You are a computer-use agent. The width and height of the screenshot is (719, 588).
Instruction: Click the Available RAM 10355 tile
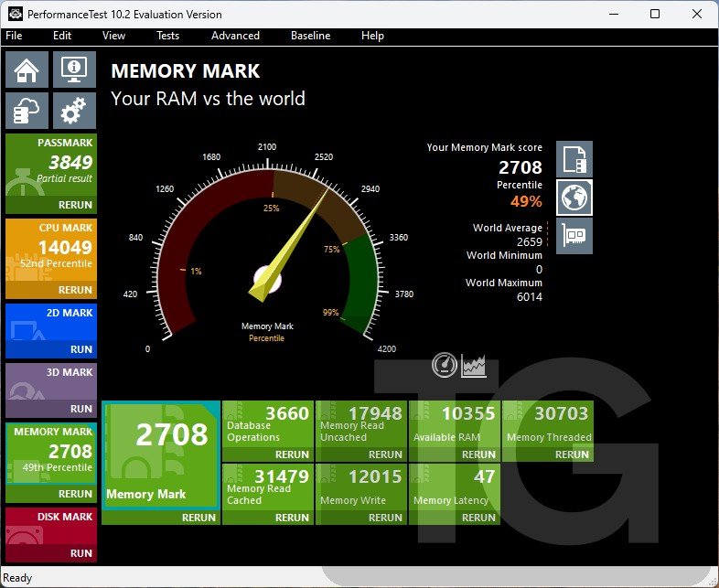pyautogui.click(x=455, y=424)
